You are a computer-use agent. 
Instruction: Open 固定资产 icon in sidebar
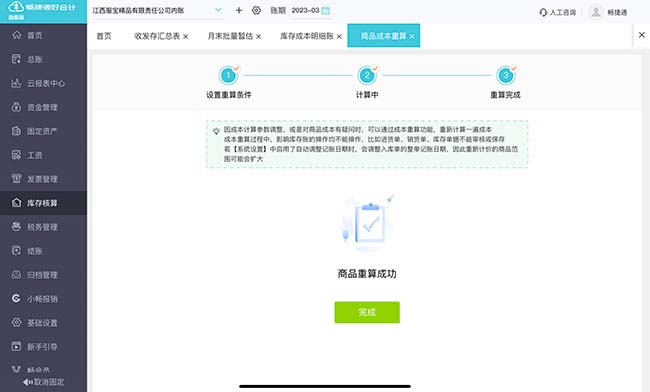pos(16,131)
